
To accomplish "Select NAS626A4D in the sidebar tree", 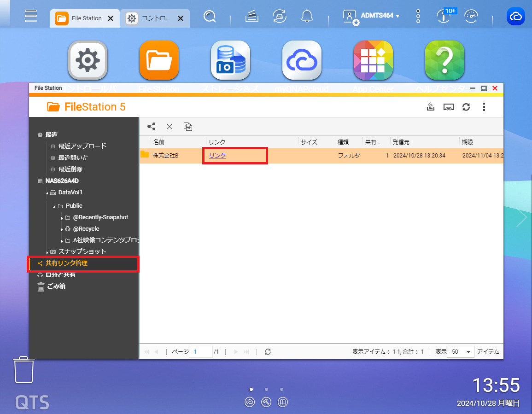I will point(62,181).
